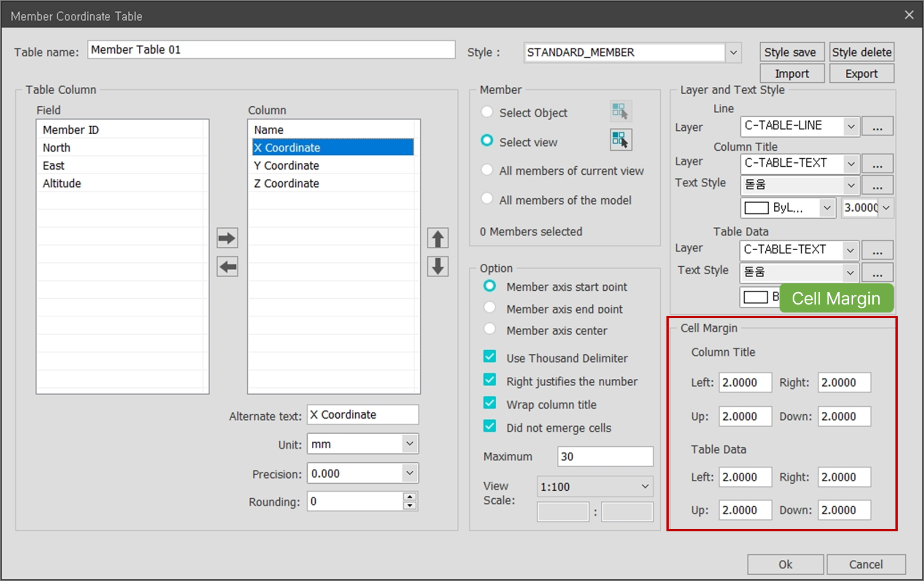924x581 pixels.
Task: Open Line layer browse button
Action: pyautogui.click(x=878, y=126)
